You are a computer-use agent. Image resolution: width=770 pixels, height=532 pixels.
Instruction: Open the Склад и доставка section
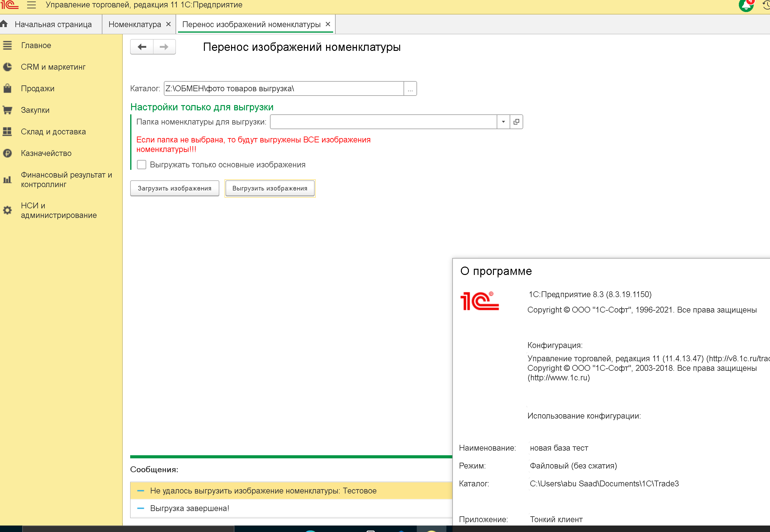[x=53, y=132]
